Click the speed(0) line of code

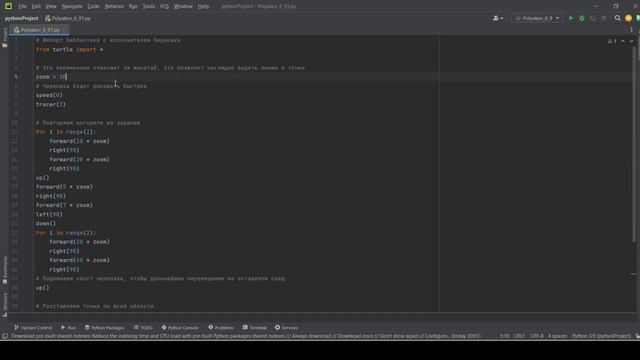point(49,95)
